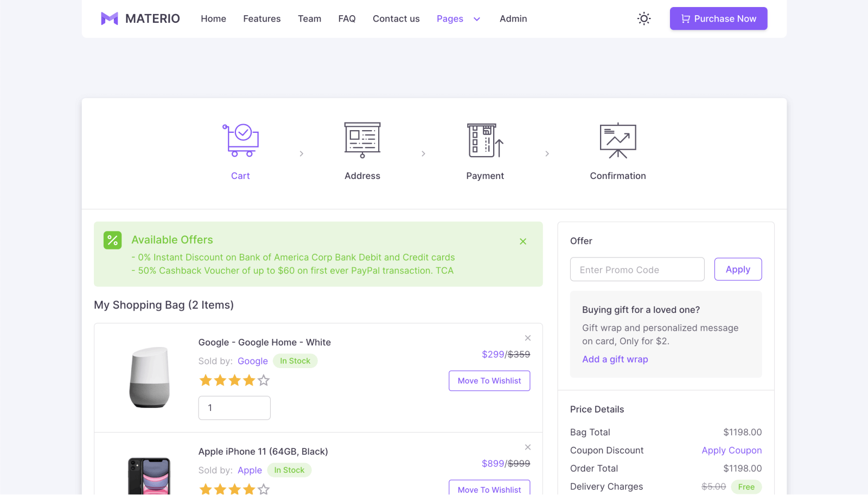Click the Purchase Now button
The image size is (868, 495).
(718, 18)
